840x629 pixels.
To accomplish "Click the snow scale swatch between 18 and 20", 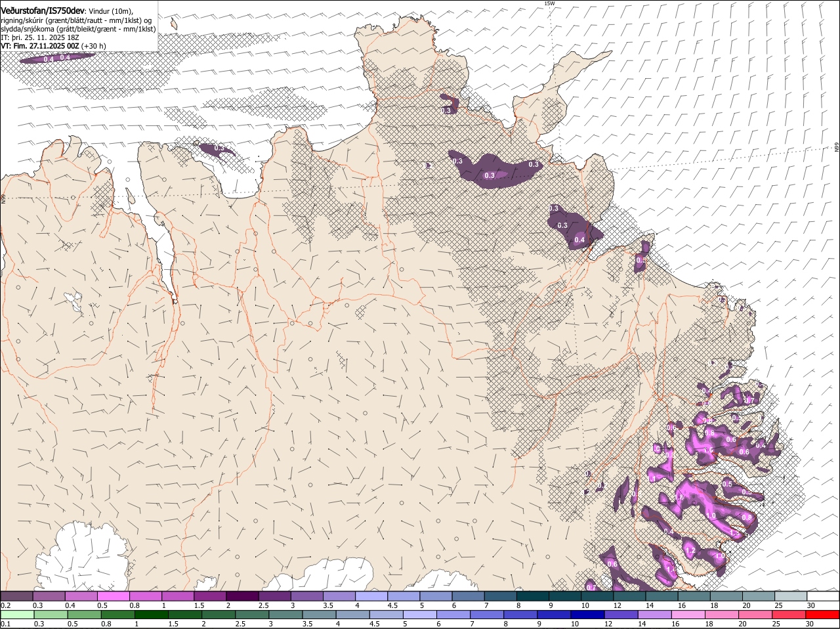I will coord(726,596).
